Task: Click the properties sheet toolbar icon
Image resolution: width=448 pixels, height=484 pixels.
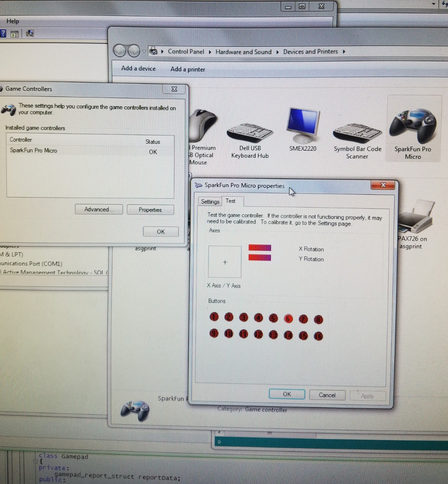Action: 15,34
